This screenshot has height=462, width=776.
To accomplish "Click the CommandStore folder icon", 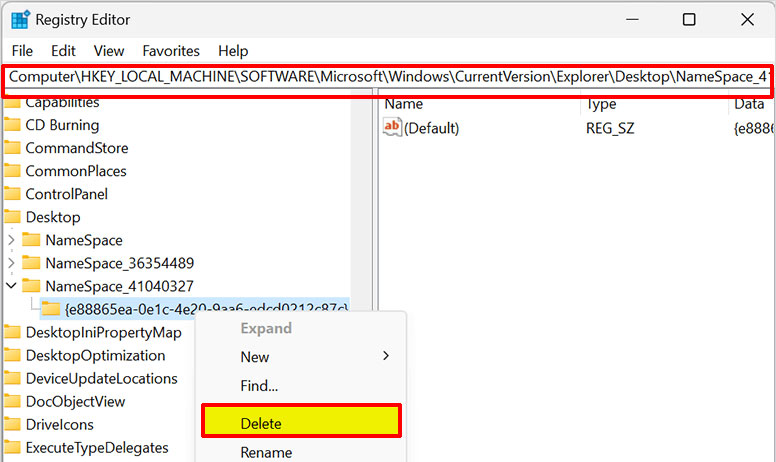I will click(12, 147).
